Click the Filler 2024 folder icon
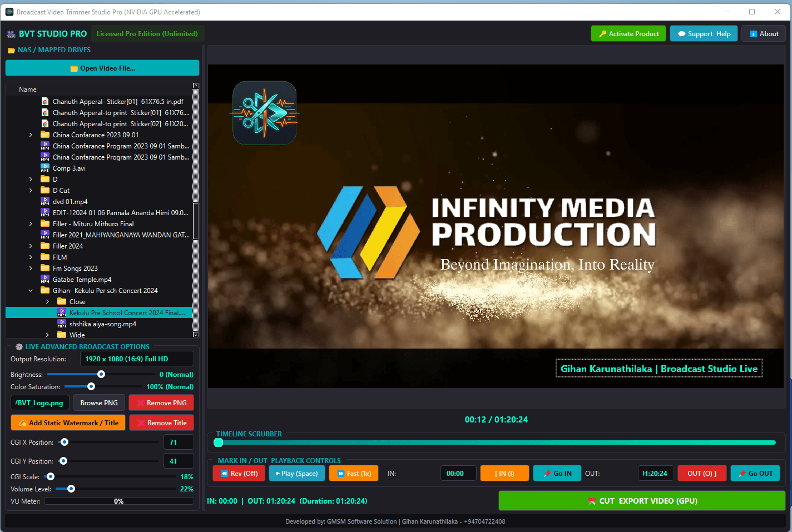This screenshot has width=792, height=532. click(x=45, y=246)
